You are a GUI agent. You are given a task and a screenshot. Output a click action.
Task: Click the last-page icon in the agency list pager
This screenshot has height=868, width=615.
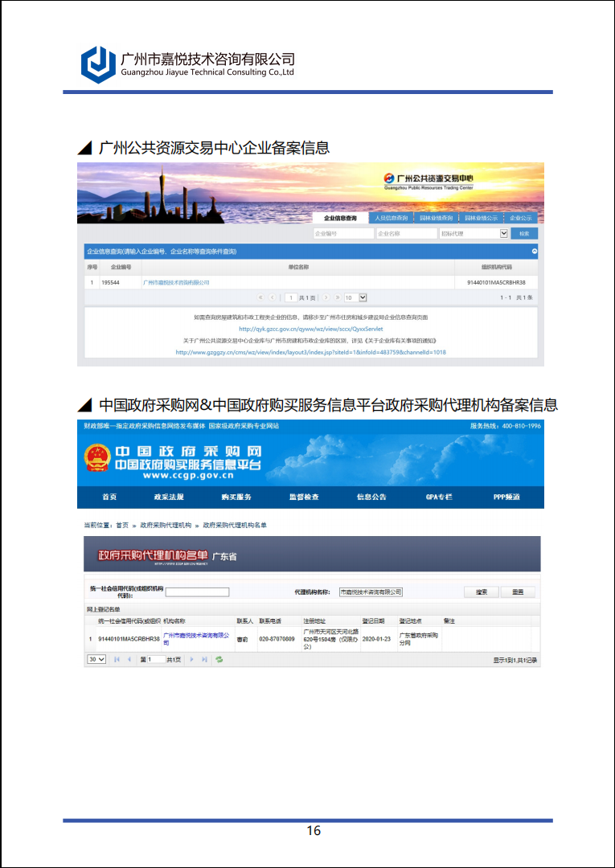pyautogui.click(x=204, y=659)
